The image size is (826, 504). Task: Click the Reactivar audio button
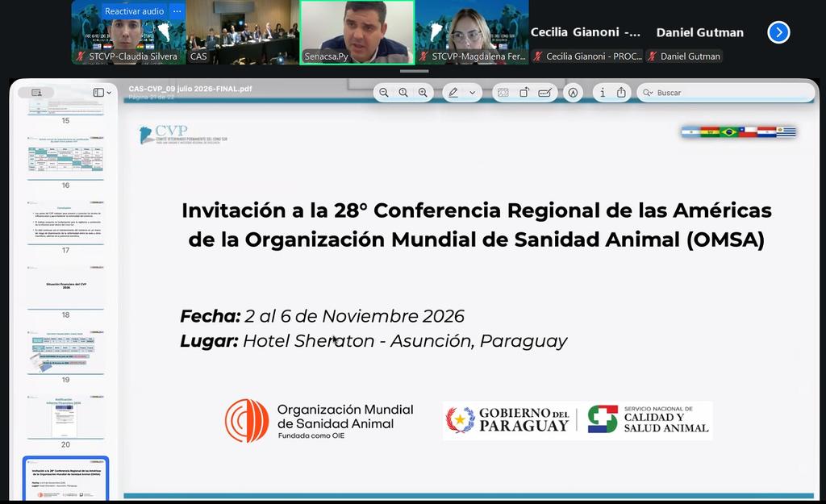135,11
